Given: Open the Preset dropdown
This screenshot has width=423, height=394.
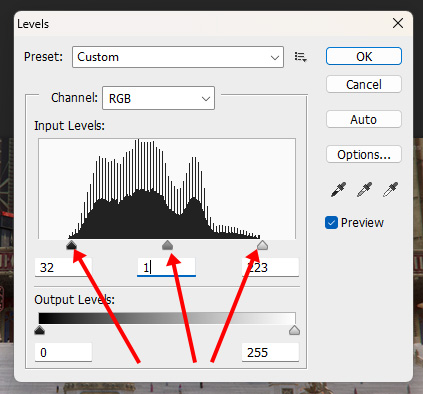Looking at the screenshot, I should coord(178,57).
